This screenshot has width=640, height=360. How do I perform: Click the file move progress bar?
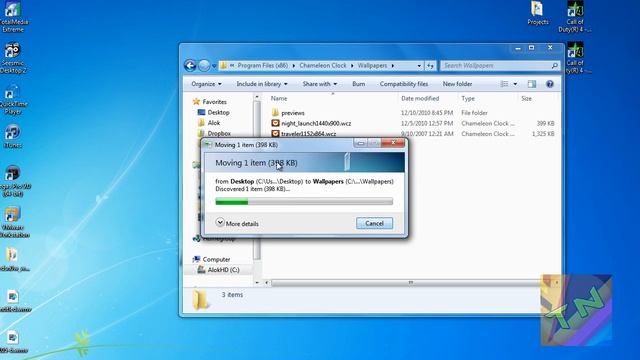304,202
